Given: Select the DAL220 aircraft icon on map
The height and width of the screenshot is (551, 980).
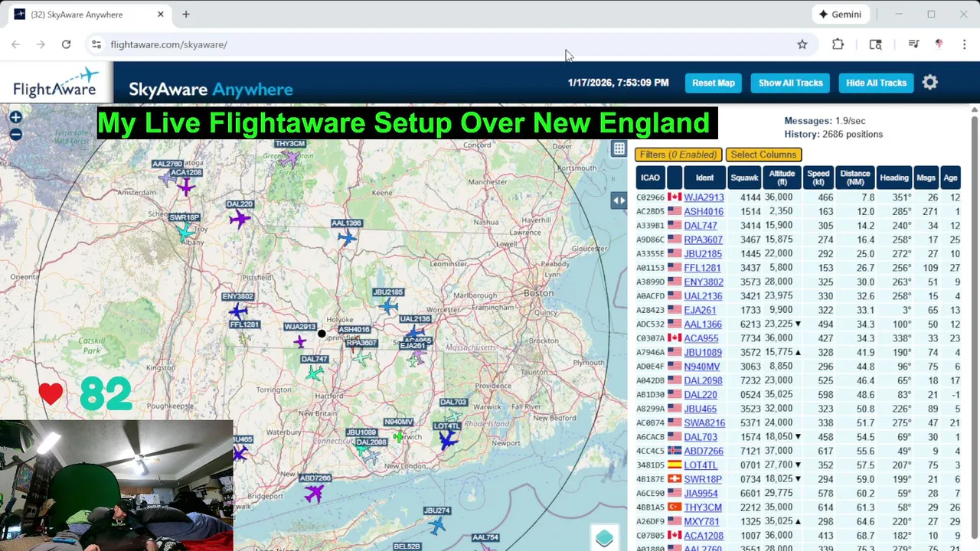Looking at the screenshot, I should pos(240,220).
